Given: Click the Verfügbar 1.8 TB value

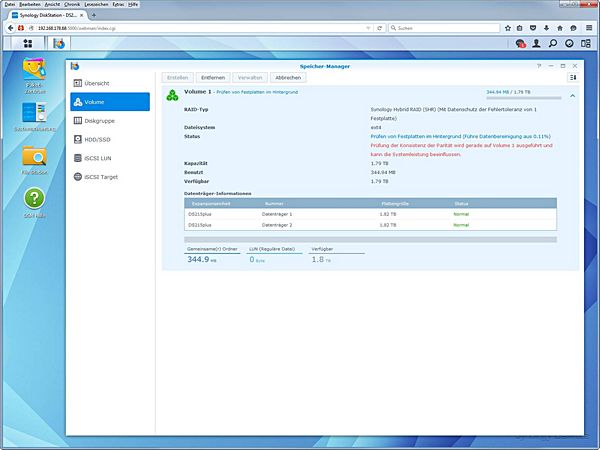Looking at the screenshot, I should pyautogui.click(x=321, y=259).
